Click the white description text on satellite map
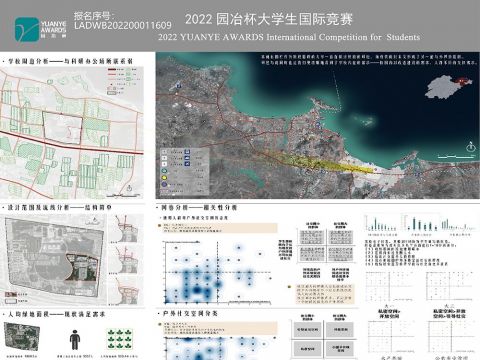The height and width of the screenshot is (360, 480). 369,59
